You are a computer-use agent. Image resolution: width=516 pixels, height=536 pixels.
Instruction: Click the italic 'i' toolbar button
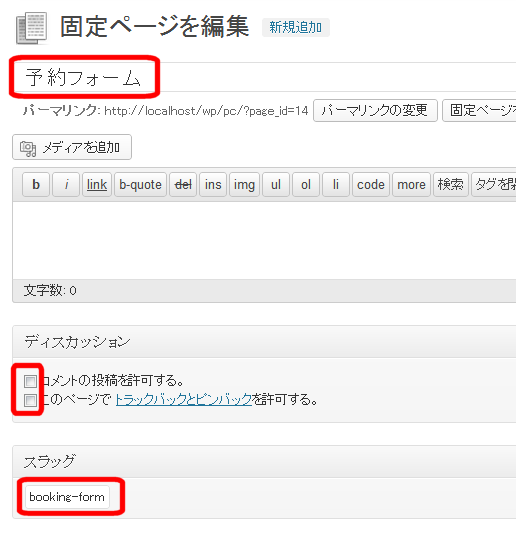[x=66, y=185]
